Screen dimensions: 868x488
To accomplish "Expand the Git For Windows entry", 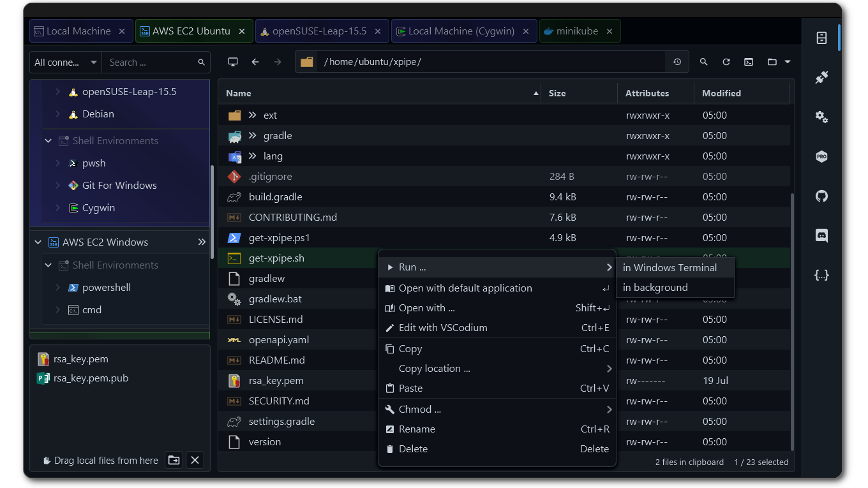I will pos(57,186).
